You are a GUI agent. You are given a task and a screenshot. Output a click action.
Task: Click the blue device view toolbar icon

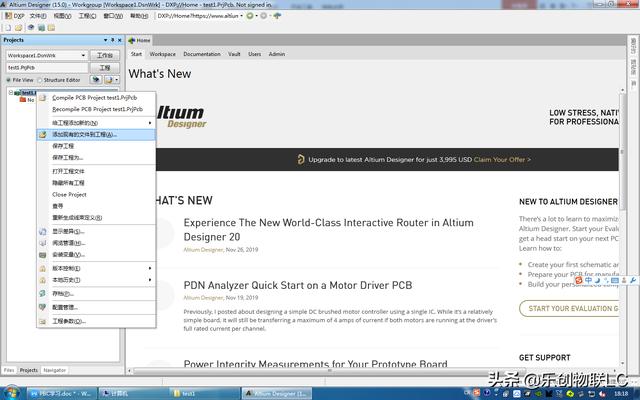point(31,28)
